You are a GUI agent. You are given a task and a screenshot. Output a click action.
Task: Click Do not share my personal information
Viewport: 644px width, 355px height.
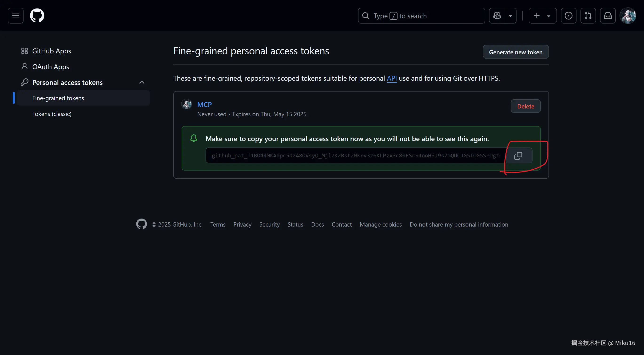point(459,224)
